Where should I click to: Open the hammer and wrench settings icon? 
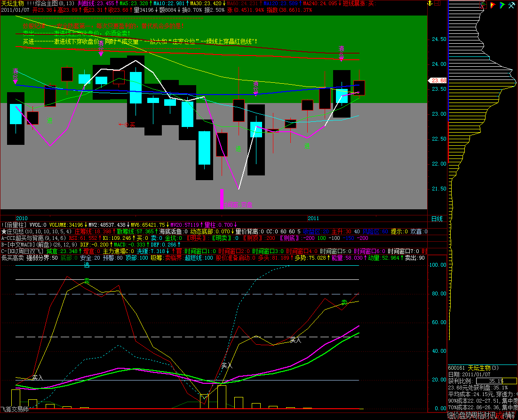point(511,5)
